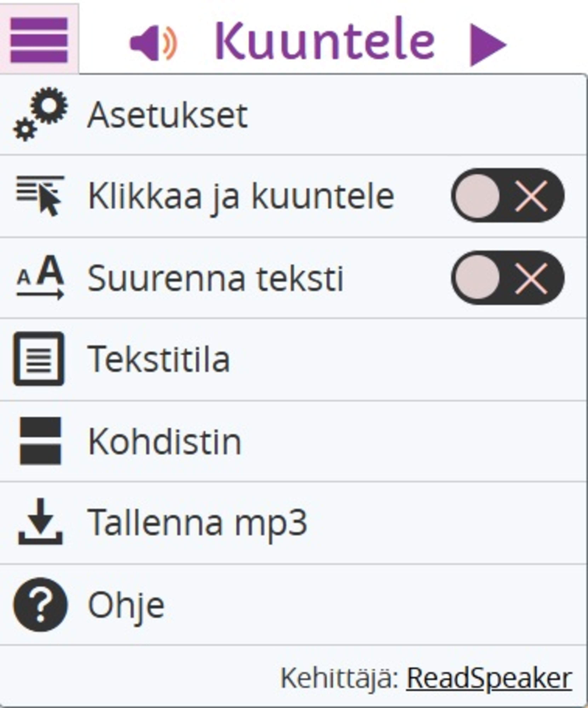The width and height of the screenshot is (588, 708).
Task: Open the Asetukset gears icon
Action: click(41, 114)
